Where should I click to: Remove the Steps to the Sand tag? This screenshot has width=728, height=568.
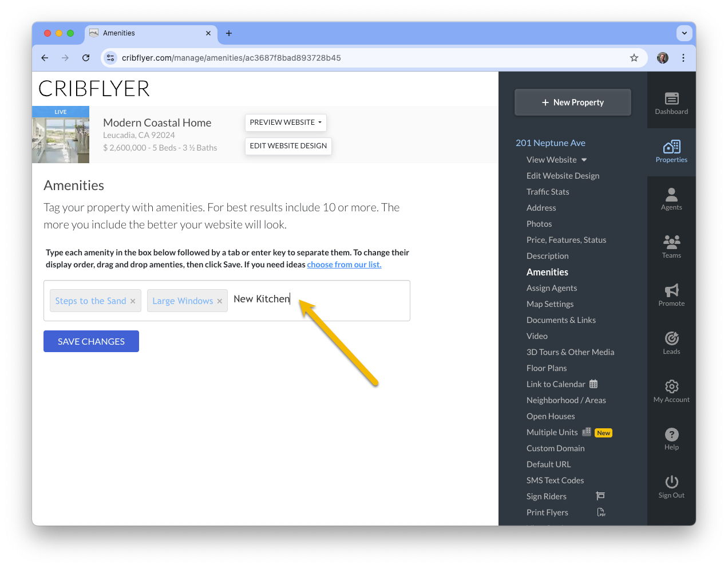pos(133,301)
